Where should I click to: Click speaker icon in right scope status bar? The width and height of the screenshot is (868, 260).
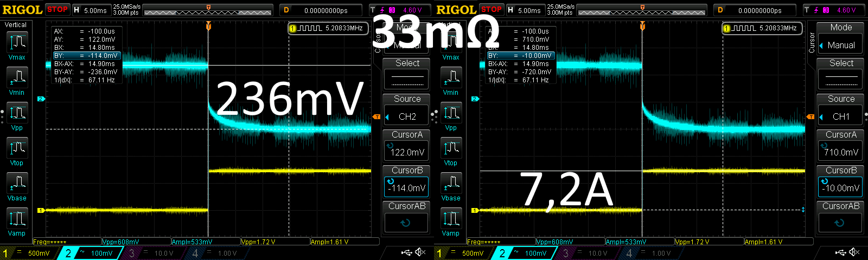854,252
